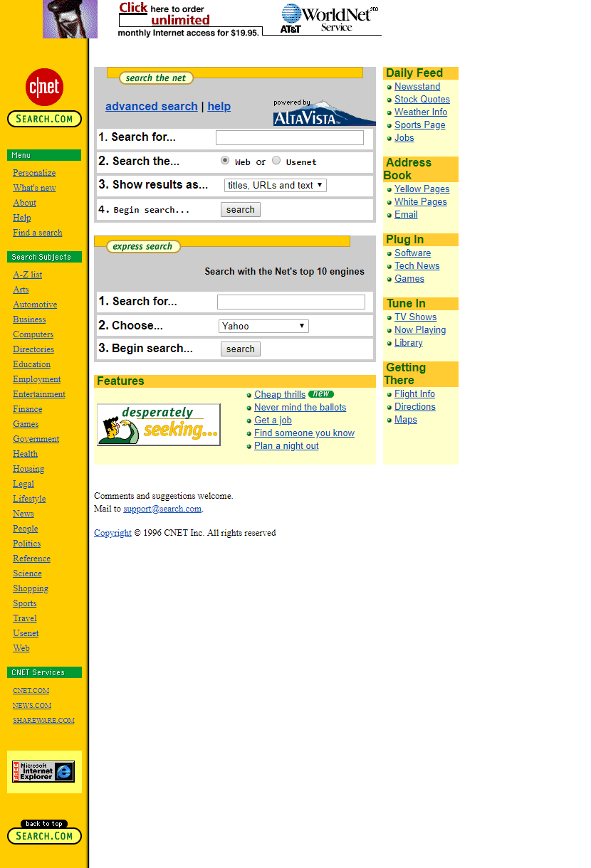Screen dimensions: 591x868
Task: Open Software under Plug In
Action: [413, 253]
